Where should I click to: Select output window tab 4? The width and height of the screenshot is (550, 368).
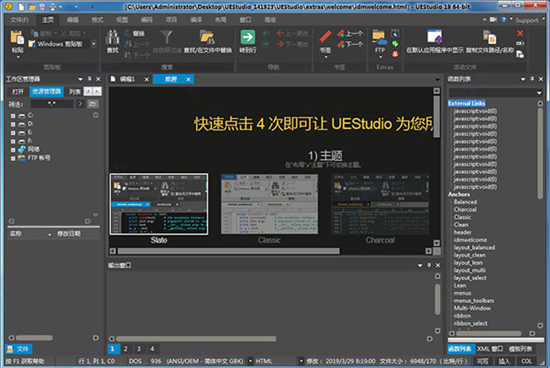pyautogui.click(x=152, y=349)
